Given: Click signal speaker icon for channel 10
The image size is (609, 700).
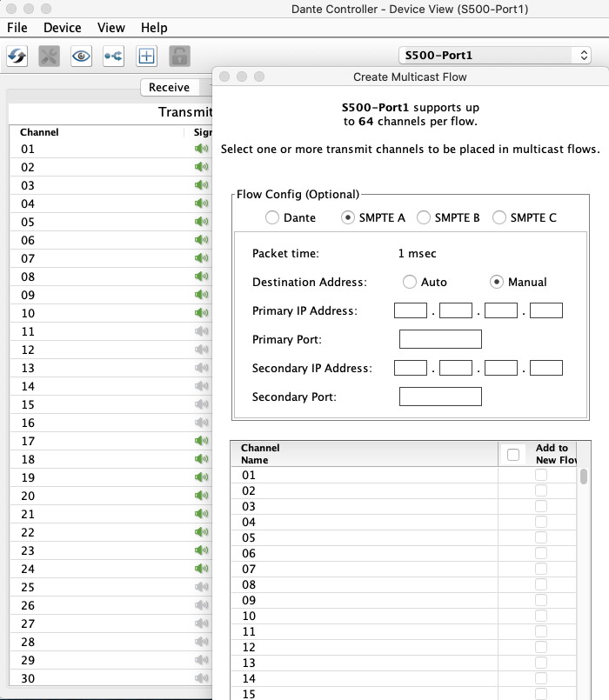Looking at the screenshot, I should point(202,313).
